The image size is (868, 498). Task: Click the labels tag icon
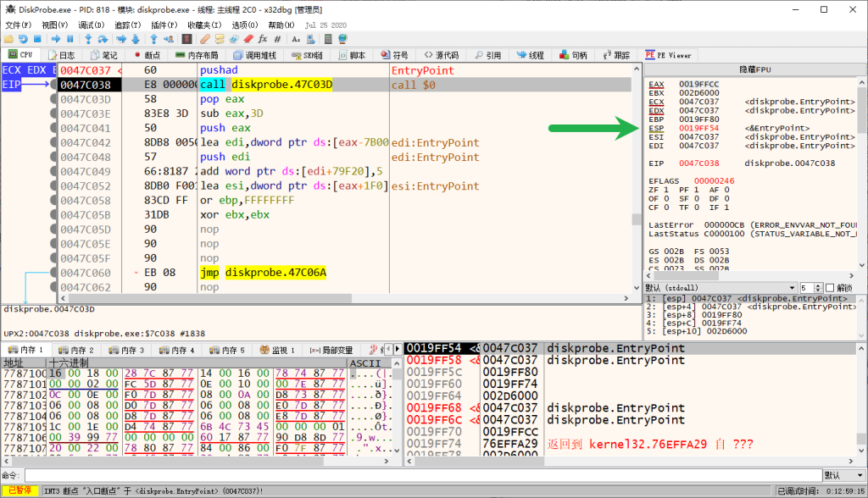234,39
